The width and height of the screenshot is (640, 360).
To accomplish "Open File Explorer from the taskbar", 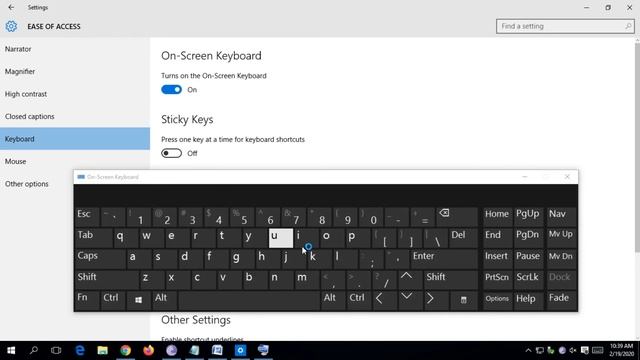I will pyautogui.click(x=102, y=350).
